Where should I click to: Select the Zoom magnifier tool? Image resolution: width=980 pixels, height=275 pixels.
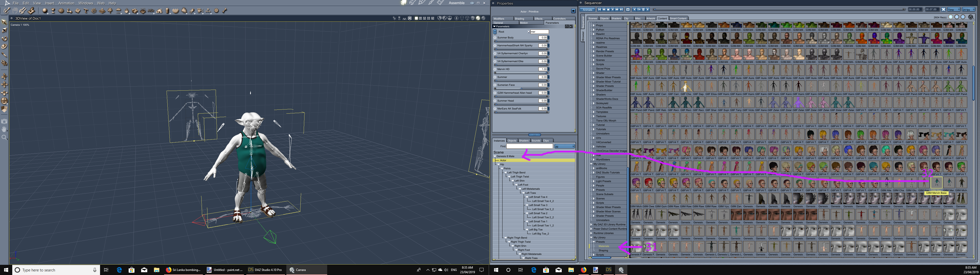(4, 137)
